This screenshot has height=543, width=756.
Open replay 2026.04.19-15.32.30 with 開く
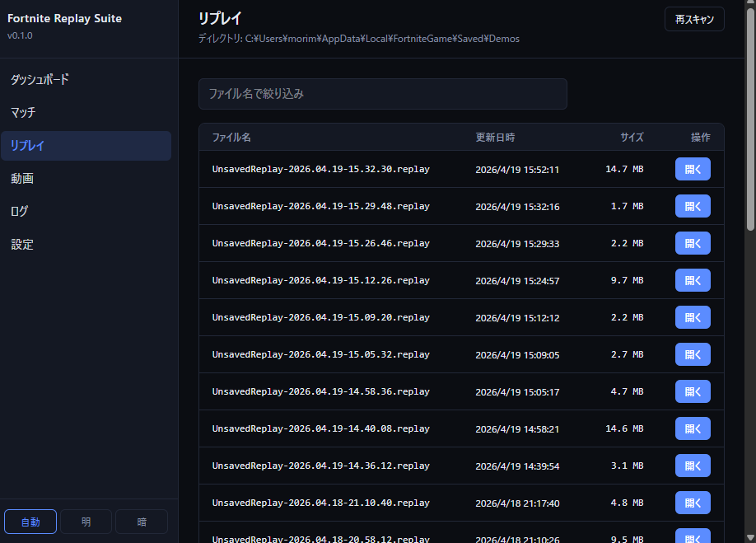pyautogui.click(x=692, y=170)
